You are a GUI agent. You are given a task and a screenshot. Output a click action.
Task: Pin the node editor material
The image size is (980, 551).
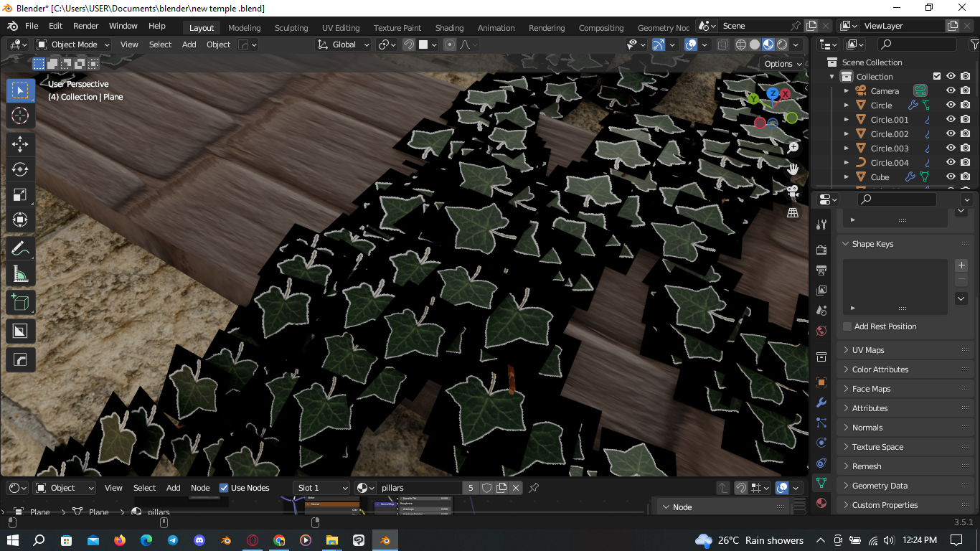click(x=533, y=488)
